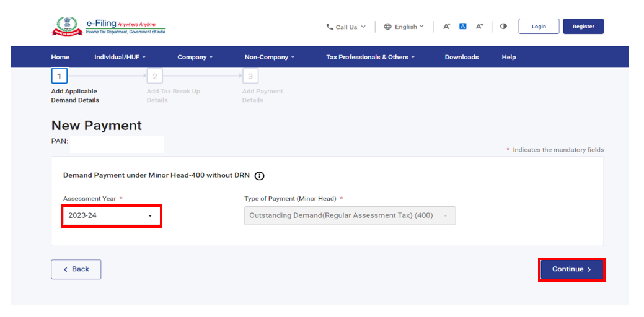
Task: Expand Tax Professionals & Others menu
Action: [x=370, y=57]
